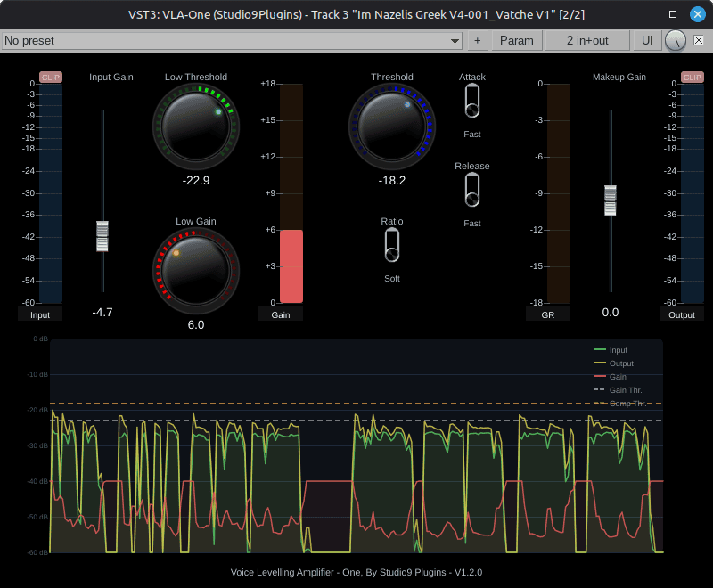Click the Gain meter label

[281, 314]
